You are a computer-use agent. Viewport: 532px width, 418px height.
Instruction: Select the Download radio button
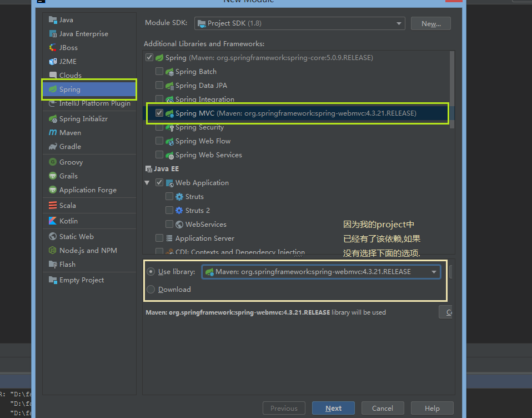click(150, 289)
